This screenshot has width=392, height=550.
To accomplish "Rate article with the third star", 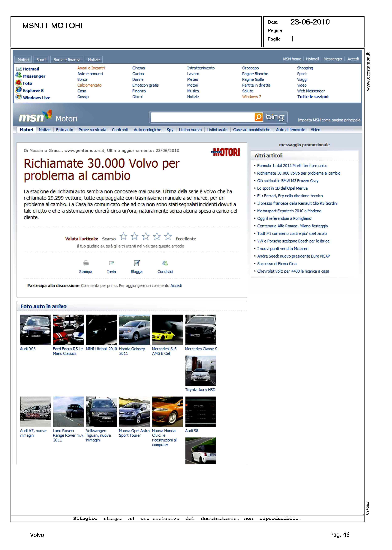I will coord(146,236).
